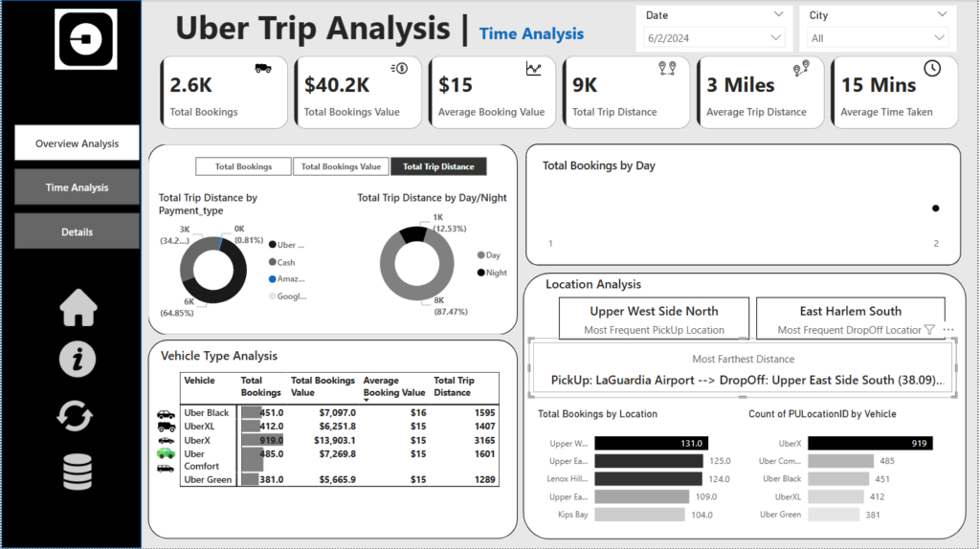Open the info icon in sidebar
Screen dimensions: 980x549
click(78, 360)
